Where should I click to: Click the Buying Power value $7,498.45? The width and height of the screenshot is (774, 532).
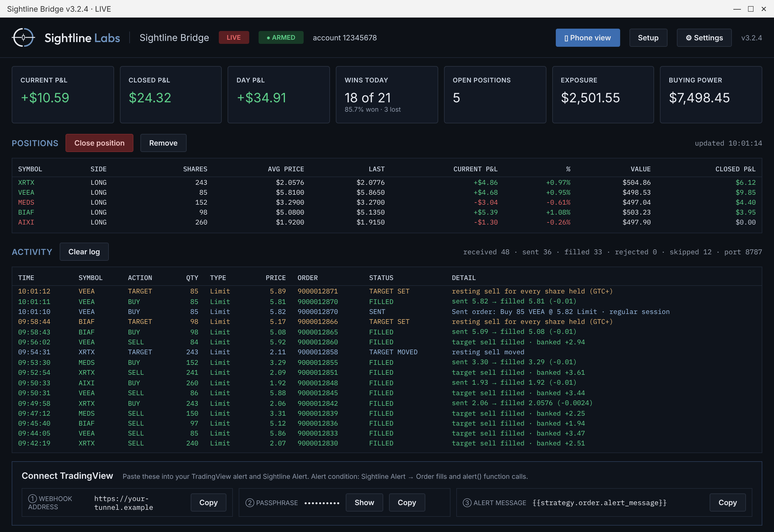point(699,98)
